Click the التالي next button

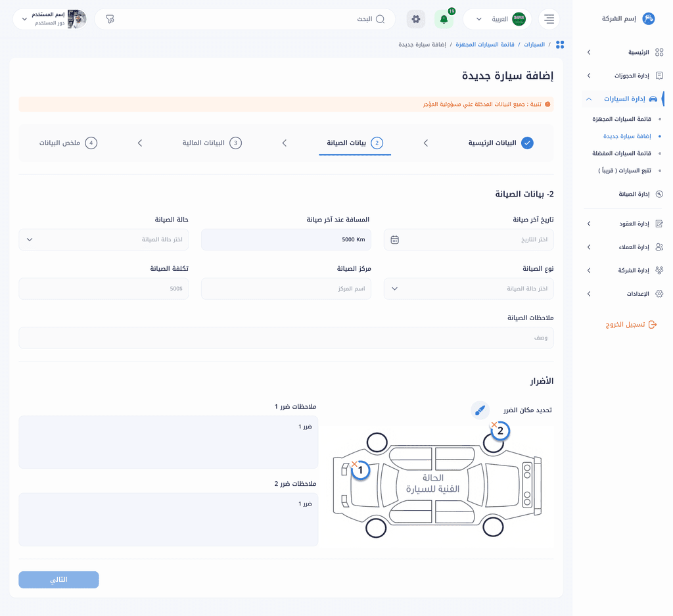58,580
